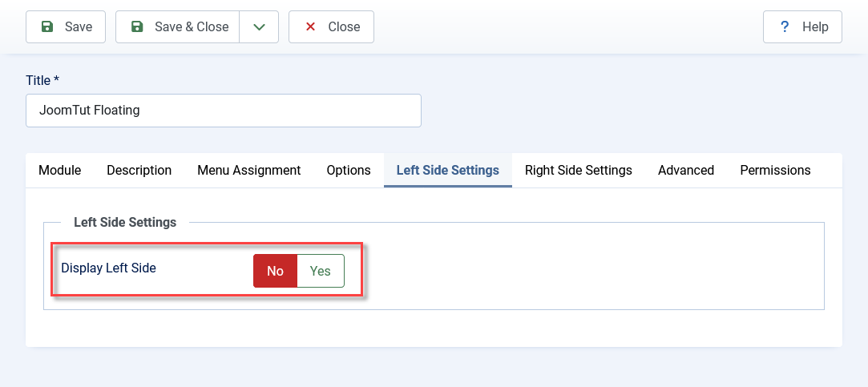This screenshot has width=868, height=387.
Task: Click the Close button label
Action: click(x=344, y=26)
